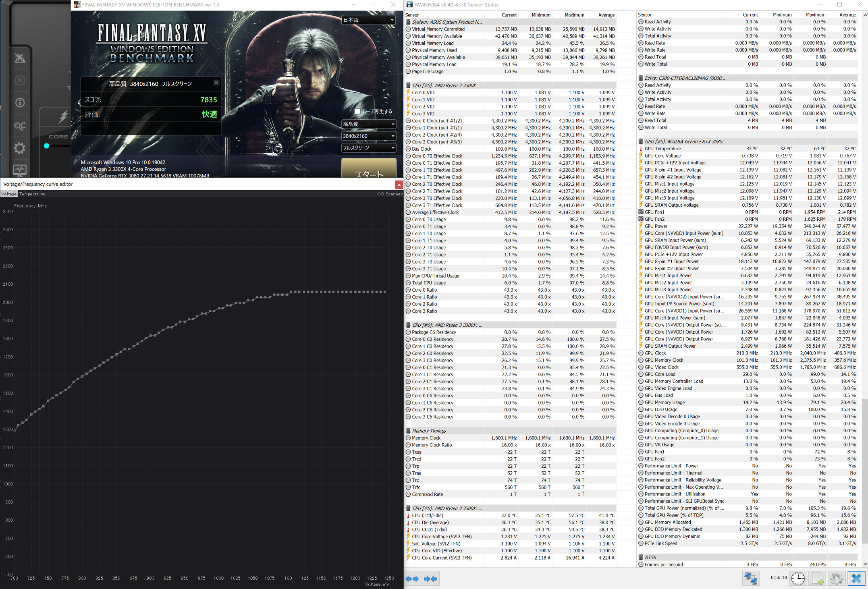Viewport: 868px width, 589px height.
Task: Open the language dropdown showing 日本語
Action: tap(368, 20)
